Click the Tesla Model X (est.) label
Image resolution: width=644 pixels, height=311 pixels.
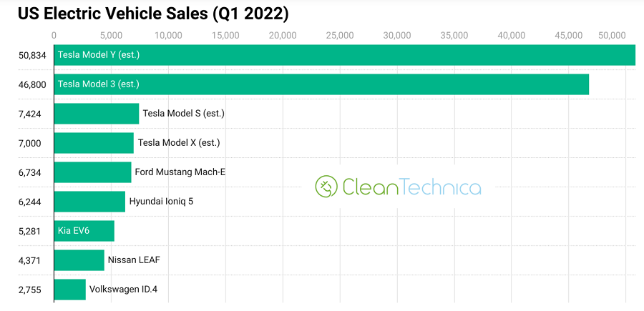click(179, 143)
